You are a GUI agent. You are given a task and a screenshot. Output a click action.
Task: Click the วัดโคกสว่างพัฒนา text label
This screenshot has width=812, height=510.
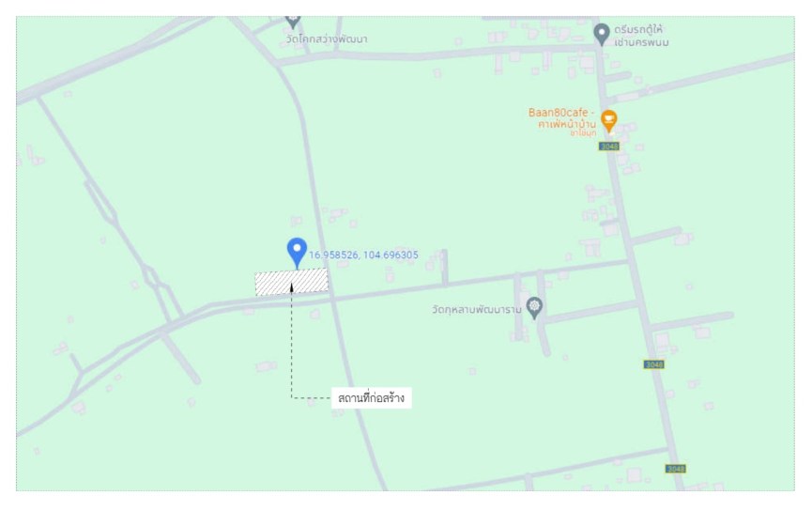click(x=327, y=39)
